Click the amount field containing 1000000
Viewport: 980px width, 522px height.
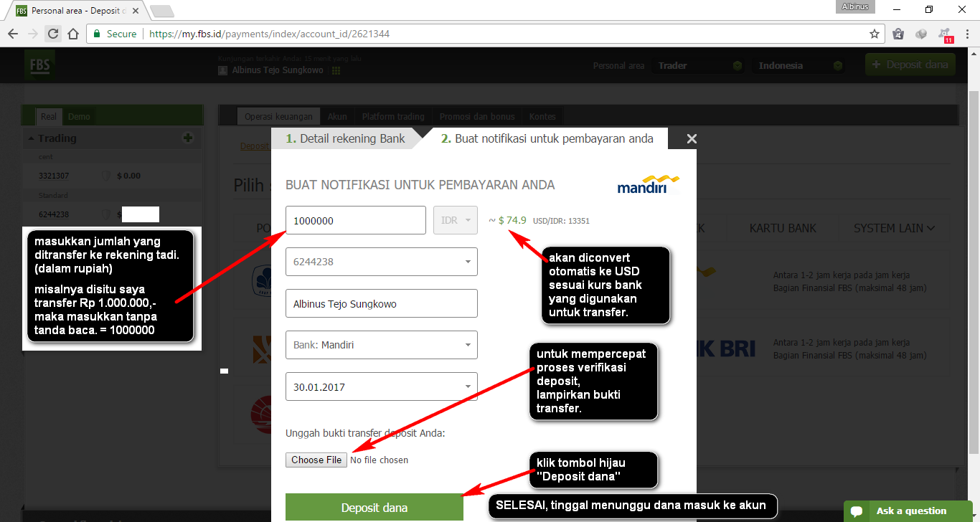pyautogui.click(x=356, y=220)
